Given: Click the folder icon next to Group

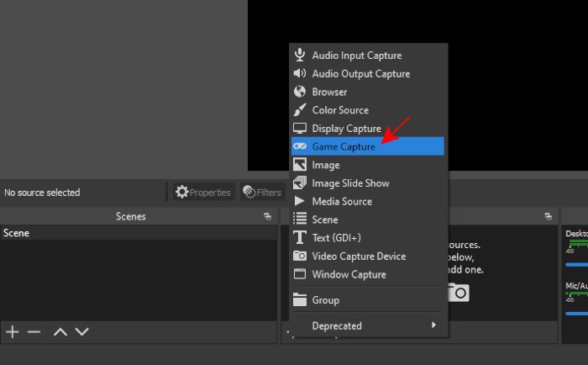Looking at the screenshot, I should click(299, 299).
